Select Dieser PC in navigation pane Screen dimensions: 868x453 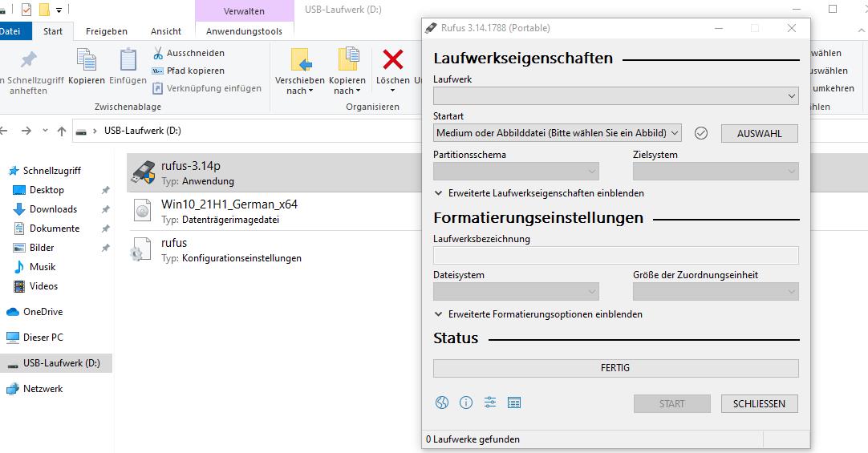(43, 338)
